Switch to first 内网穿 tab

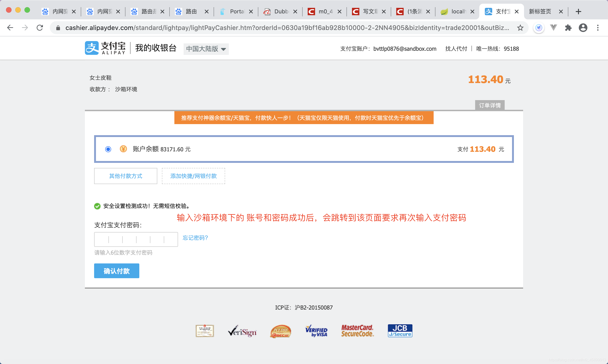[x=59, y=12]
